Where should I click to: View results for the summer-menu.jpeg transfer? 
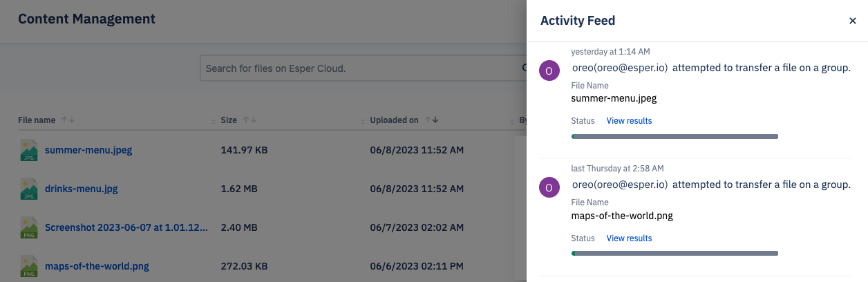tap(629, 121)
